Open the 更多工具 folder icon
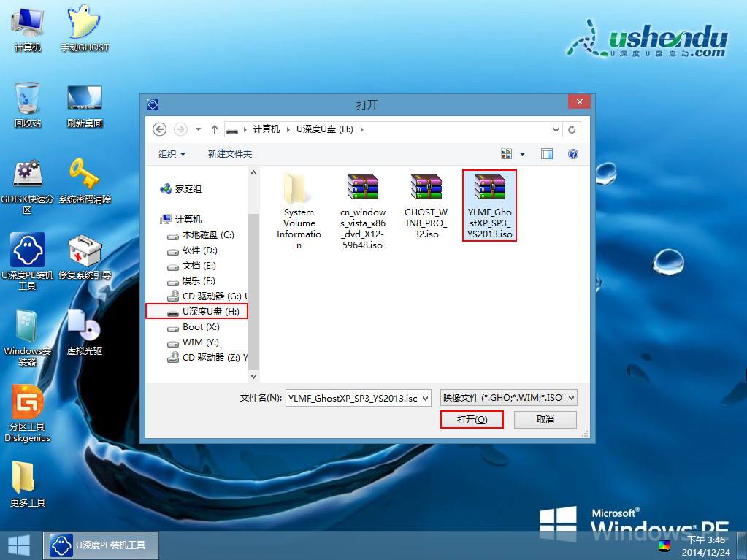Viewport: 747px width, 560px height. tap(27, 484)
